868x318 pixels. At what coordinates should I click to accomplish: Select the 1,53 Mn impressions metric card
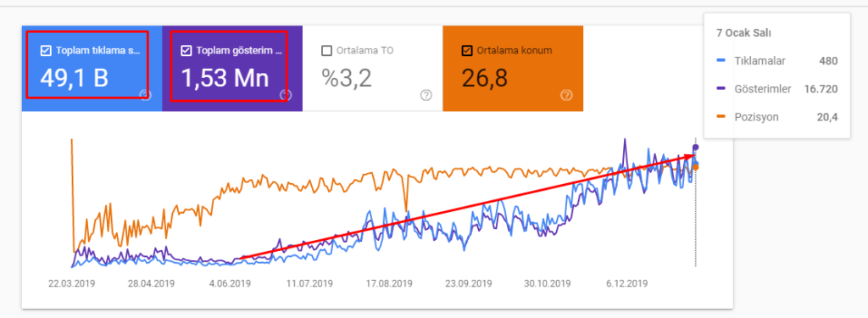232,68
